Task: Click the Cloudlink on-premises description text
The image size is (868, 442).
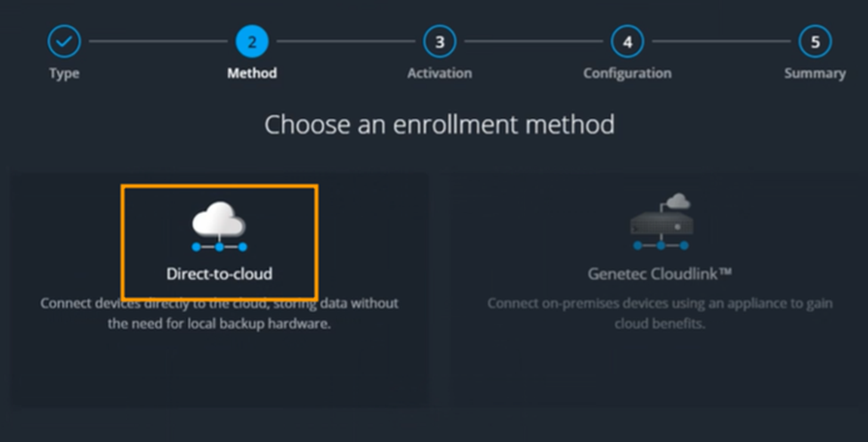Action: (x=660, y=314)
